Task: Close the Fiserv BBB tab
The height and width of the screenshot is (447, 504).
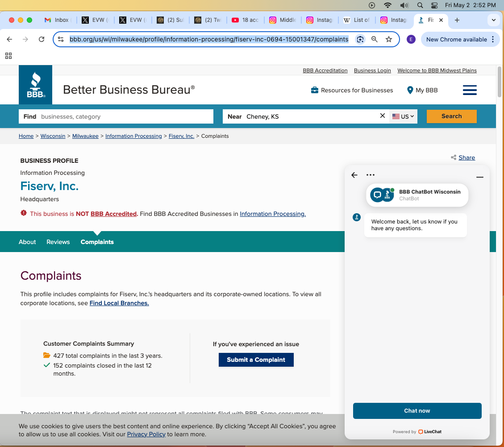Action: click(x=441, y=20)
